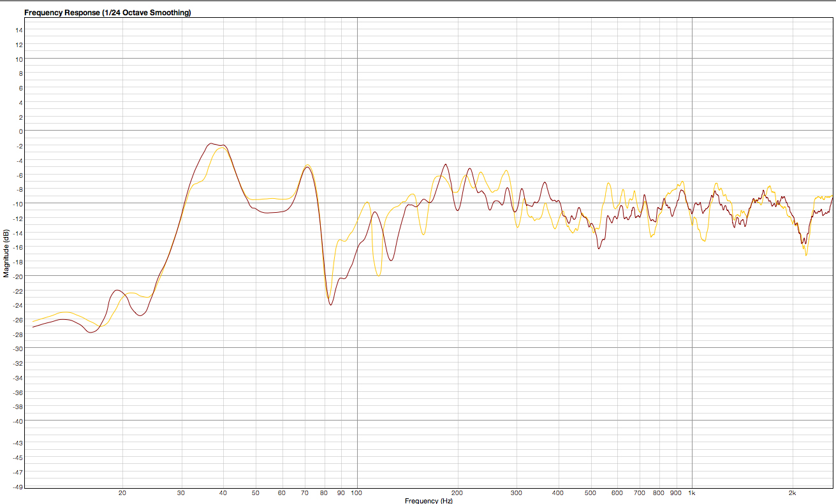Image resolution: width=836 pixels, height=504 pixels.
Task: Click the -49 dB tick label
Action: 18,487
